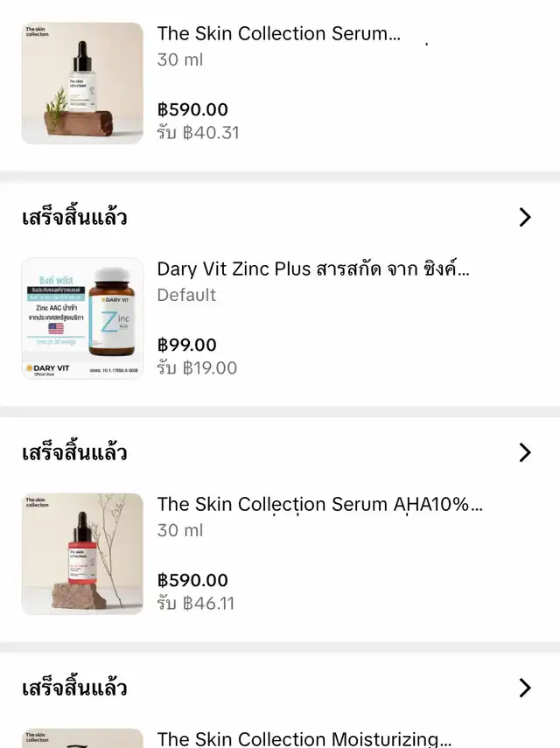Open the white serum bottle thumbnail at top

click(82, 83)
